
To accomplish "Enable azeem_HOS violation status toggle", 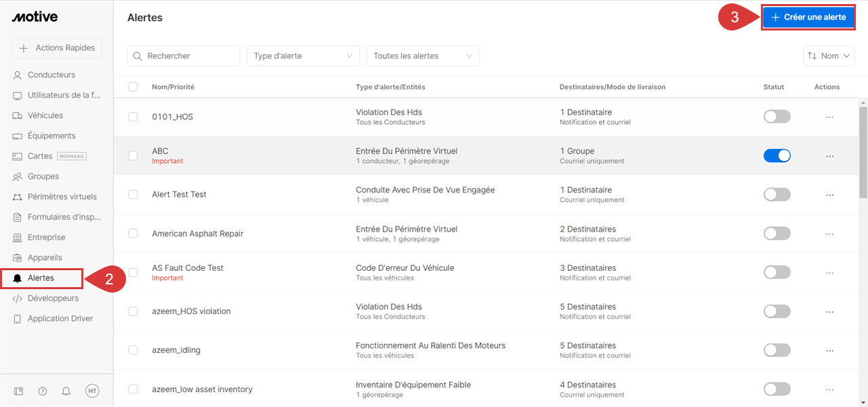I will coord(777,312).
